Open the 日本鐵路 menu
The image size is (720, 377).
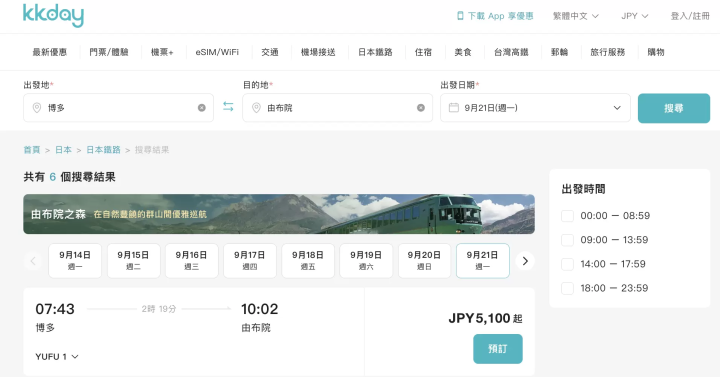(375, 52)
